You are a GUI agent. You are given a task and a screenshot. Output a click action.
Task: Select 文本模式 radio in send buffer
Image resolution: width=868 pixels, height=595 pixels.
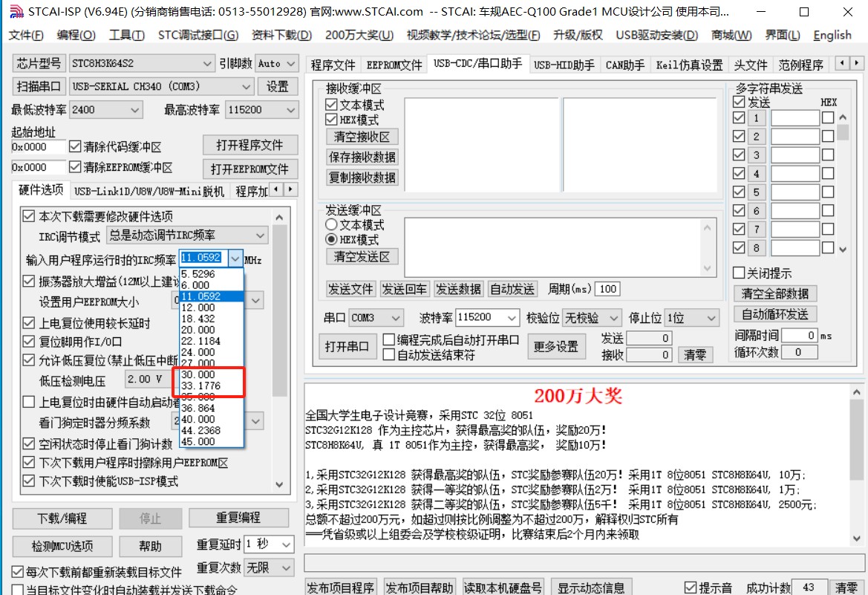(x=331, y=225)
